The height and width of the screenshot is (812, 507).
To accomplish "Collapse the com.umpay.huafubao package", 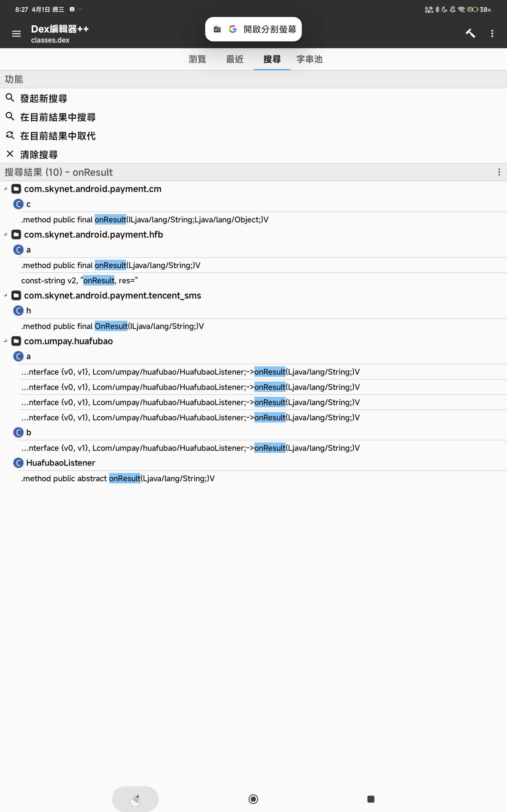I will tap(5, 341).
